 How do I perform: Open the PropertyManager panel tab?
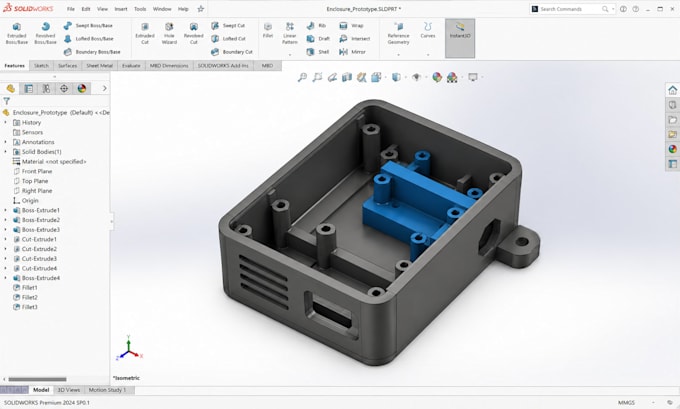point(28,88)
